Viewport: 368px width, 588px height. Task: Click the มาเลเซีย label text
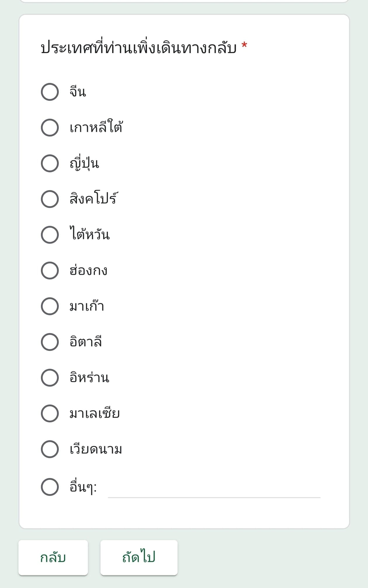(x=95, y=413)
